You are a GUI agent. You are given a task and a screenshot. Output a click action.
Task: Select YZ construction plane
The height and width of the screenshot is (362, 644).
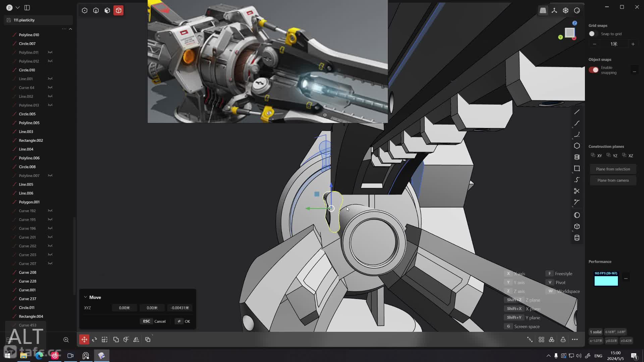pyautogui.click(x=612, y=156)
